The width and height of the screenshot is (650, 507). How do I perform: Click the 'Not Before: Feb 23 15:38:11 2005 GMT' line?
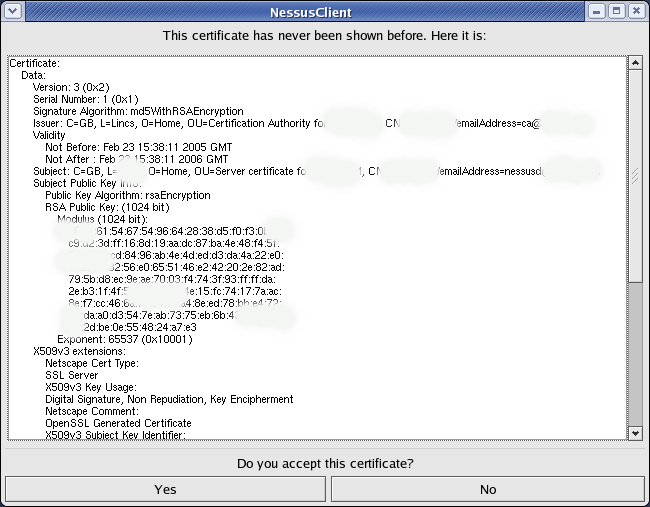pos(138,148)
